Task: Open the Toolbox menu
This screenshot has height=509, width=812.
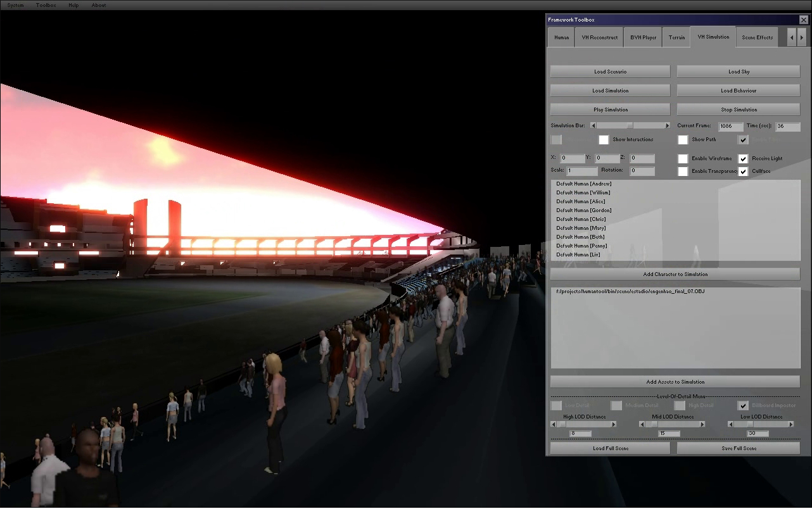Action: (46, 5)
